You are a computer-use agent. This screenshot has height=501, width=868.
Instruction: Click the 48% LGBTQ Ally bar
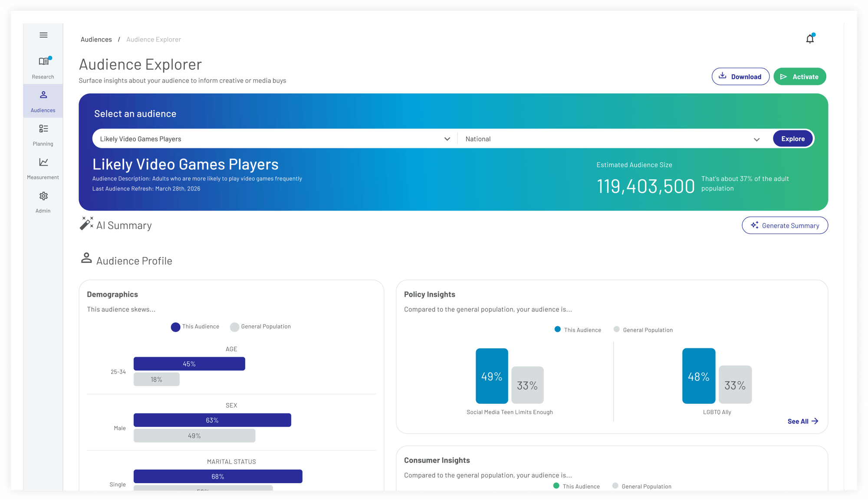(x=699, y=376)
